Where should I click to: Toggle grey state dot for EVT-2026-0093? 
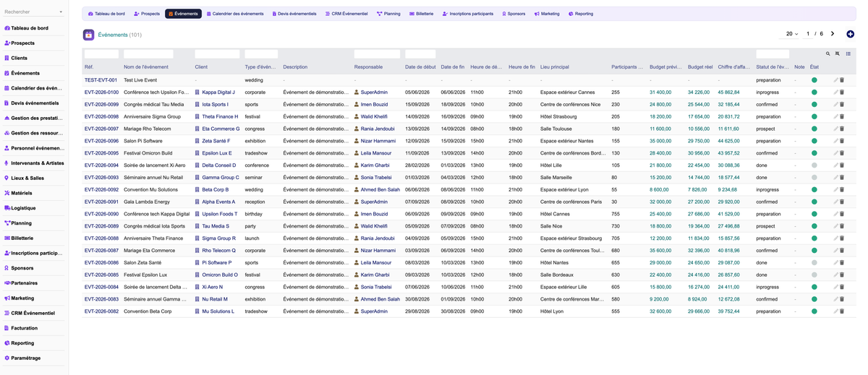pyautogui.click(x=814, y=178)
